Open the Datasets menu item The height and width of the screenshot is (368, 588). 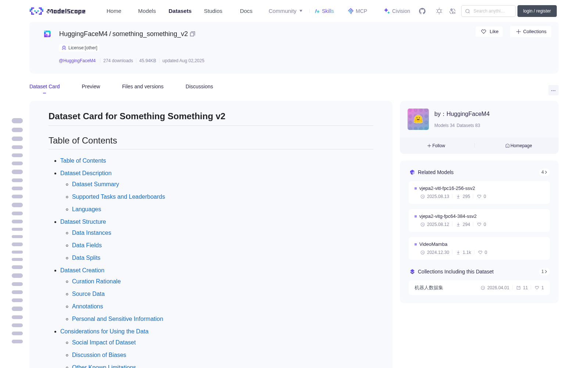point(180,11)
